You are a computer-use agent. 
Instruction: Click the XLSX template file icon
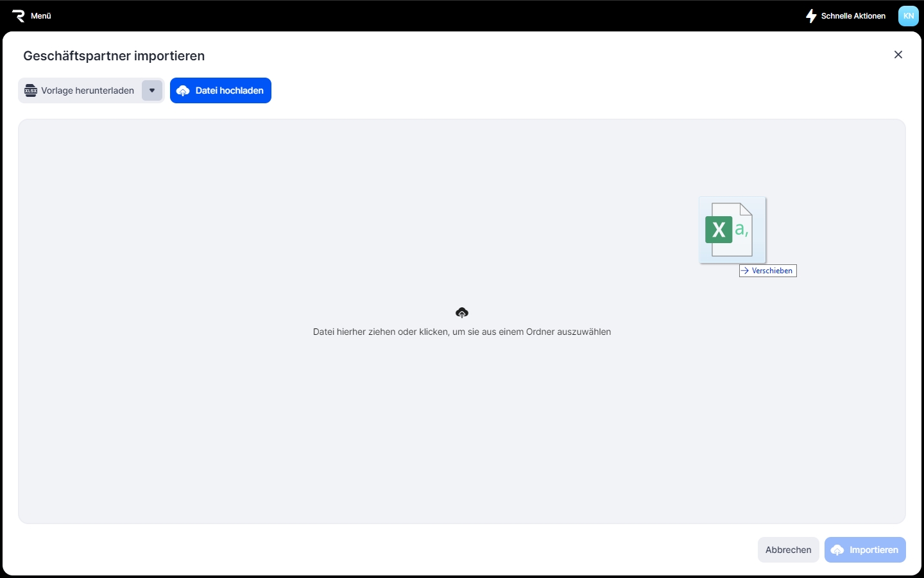[x=31, y=90]
